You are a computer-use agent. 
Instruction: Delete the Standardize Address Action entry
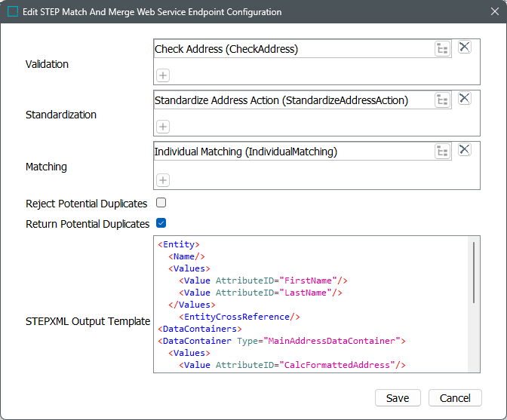[x=465, y=99]
